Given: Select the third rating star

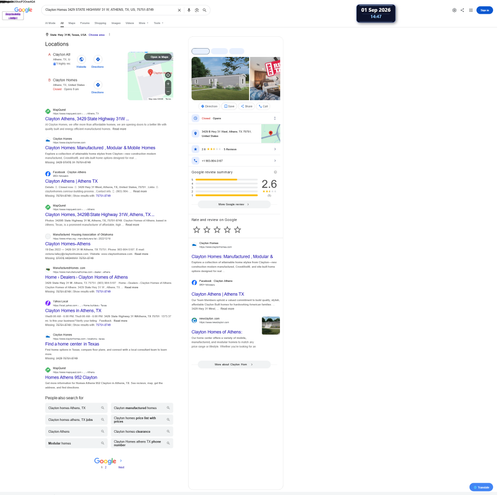Looking at the screenshot, I should [217, 230].
